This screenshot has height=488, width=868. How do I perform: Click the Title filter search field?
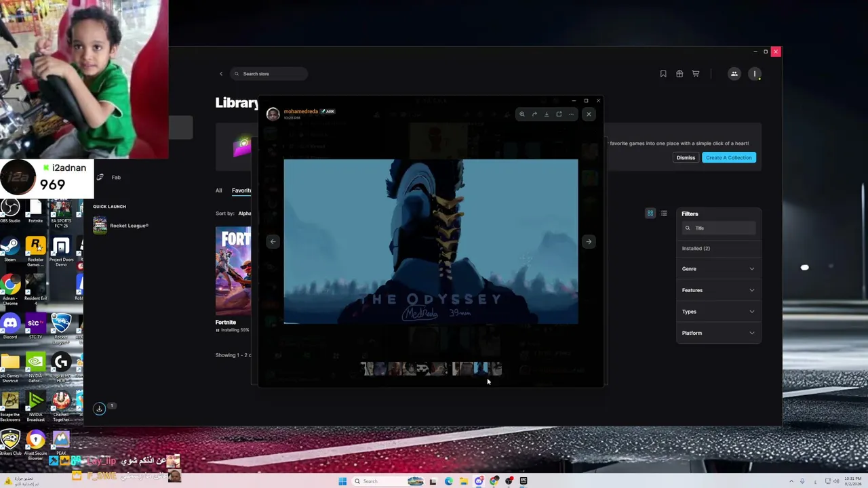click(x=718, y=228)
